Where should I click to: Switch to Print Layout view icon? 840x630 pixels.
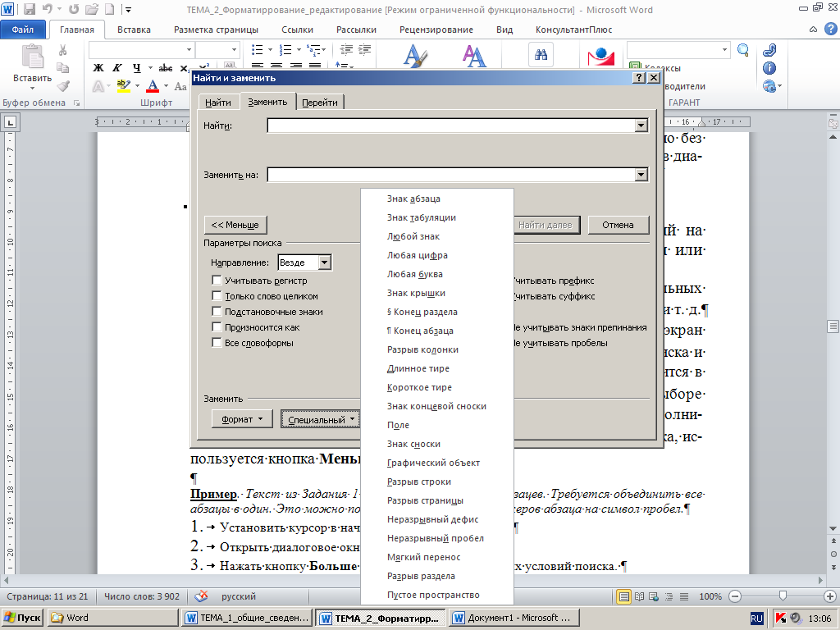623,596
